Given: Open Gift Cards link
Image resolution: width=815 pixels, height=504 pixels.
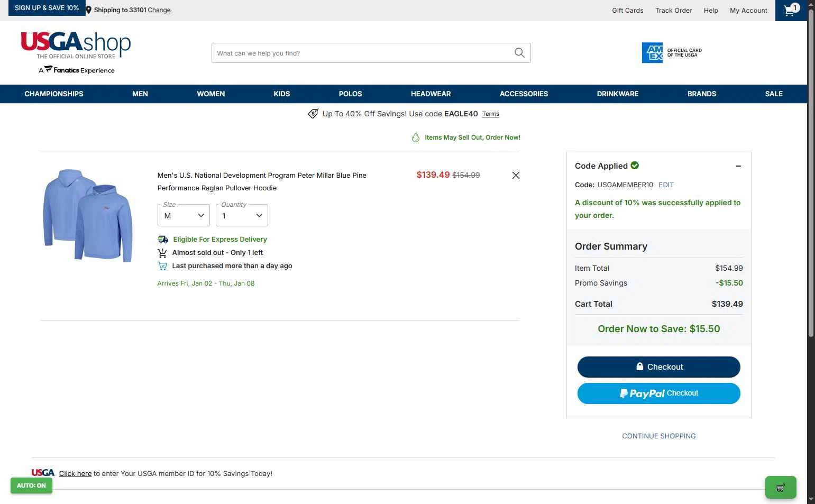Looking at the screenshot, I should 628,10.
